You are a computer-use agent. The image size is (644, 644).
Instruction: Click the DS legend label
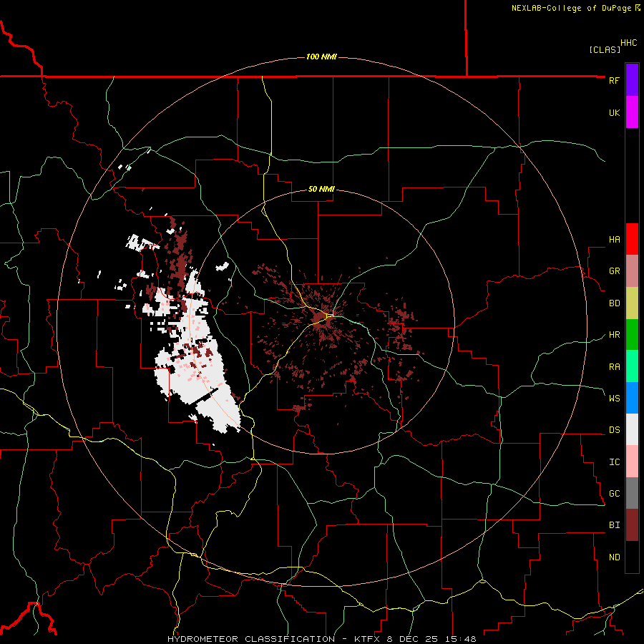click(614, 430)
